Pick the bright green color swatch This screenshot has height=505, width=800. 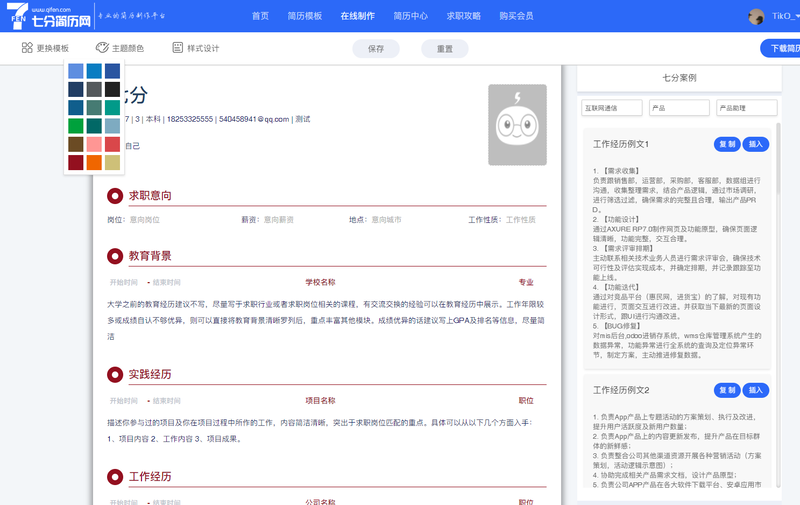coord(76,126)
